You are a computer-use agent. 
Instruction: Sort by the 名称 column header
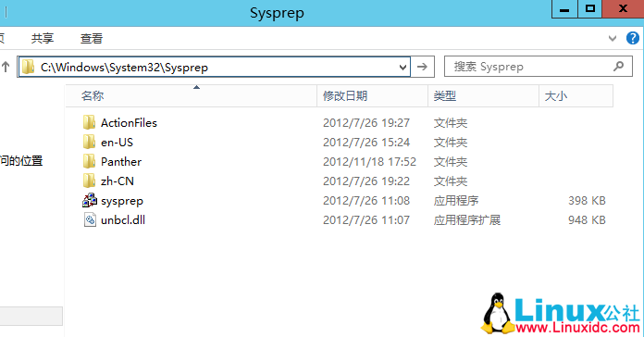(x=192, y=95)
